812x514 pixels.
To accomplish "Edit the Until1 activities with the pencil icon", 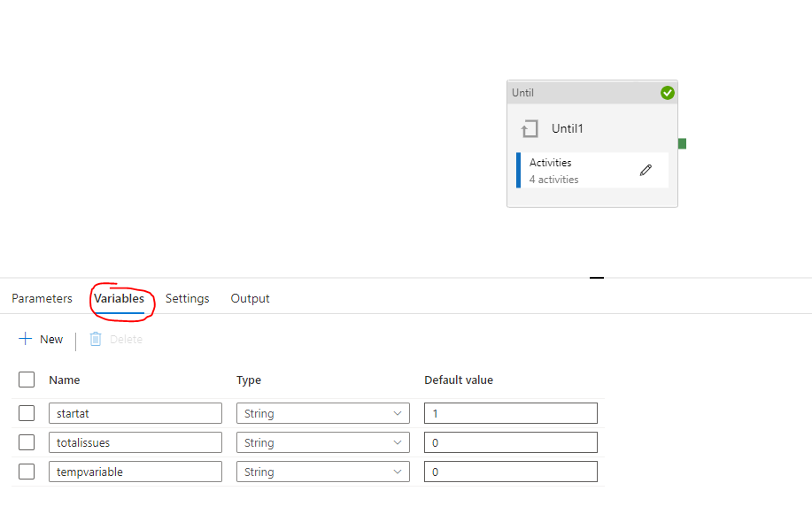I will click(646, 170).
